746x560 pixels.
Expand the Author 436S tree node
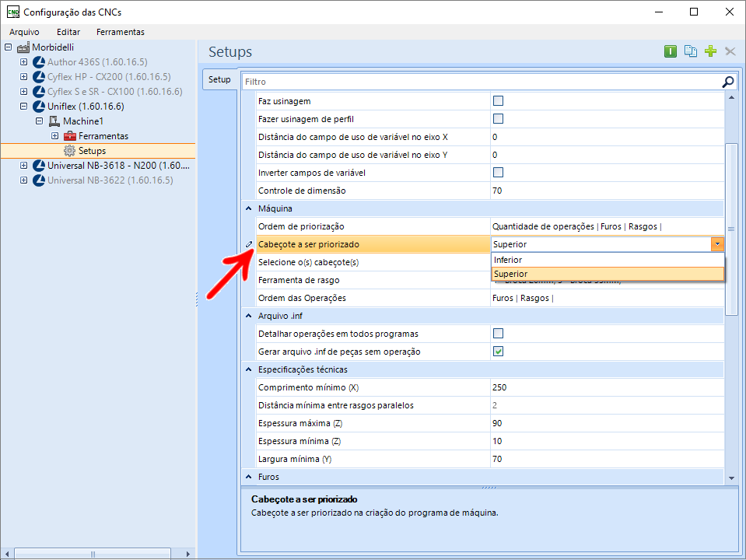(x=23, y=62)
